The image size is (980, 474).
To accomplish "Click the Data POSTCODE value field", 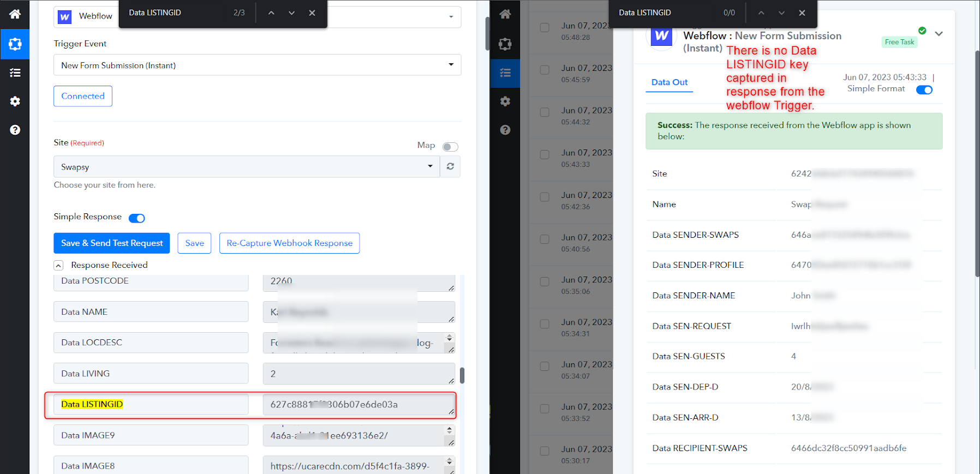I will point(358,283).
